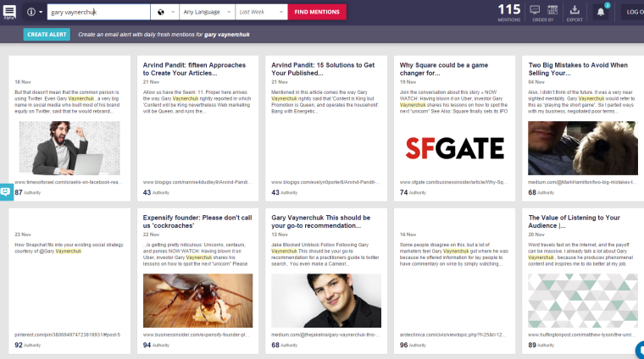Viewport: 644px width, 359px height.
Task: Click the timesofisrael.com source URL
Action: [x=68, y=182]
